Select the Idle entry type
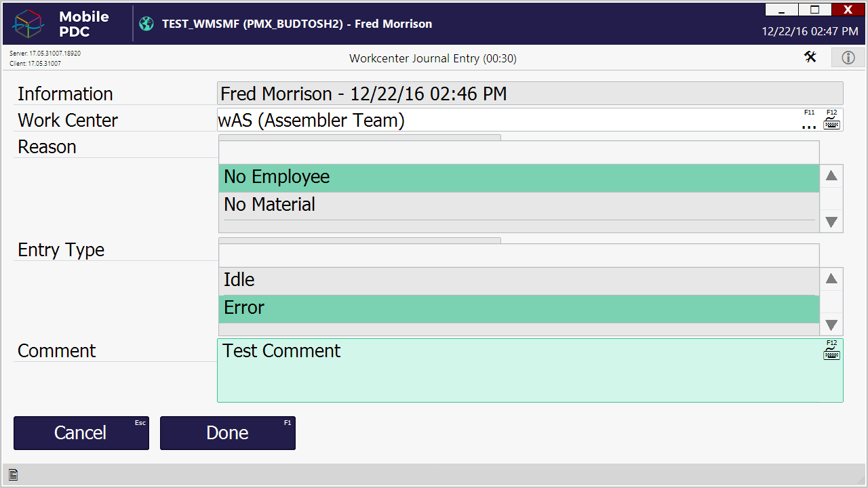Image resolution: width=868 pixels, height=488 pixels. 519,280
